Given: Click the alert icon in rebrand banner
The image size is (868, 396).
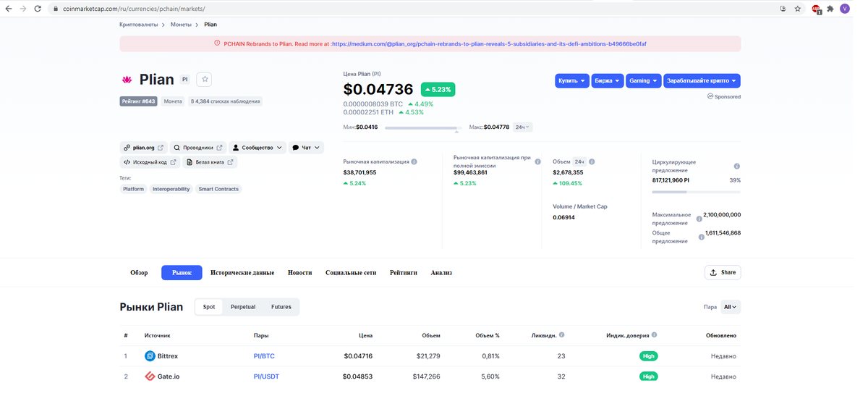Looking at the screenshot, I should tap(218, 43).
